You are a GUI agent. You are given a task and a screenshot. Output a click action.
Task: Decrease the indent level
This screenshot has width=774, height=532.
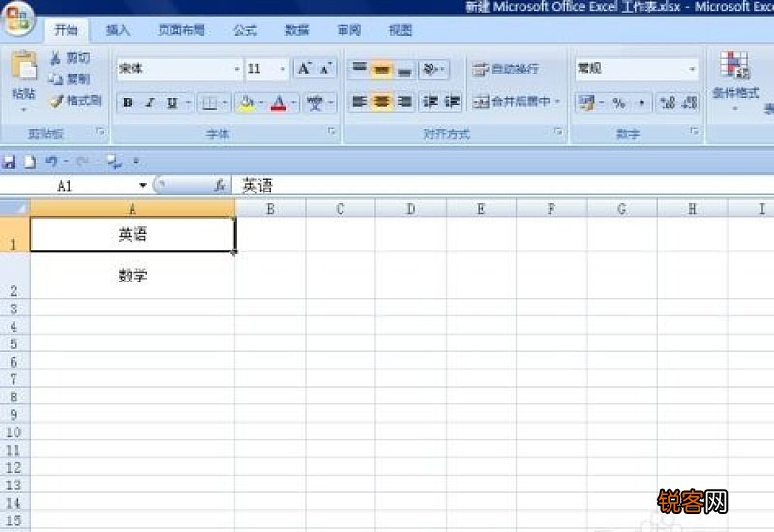pyautogui.click(x=430, y=103)
